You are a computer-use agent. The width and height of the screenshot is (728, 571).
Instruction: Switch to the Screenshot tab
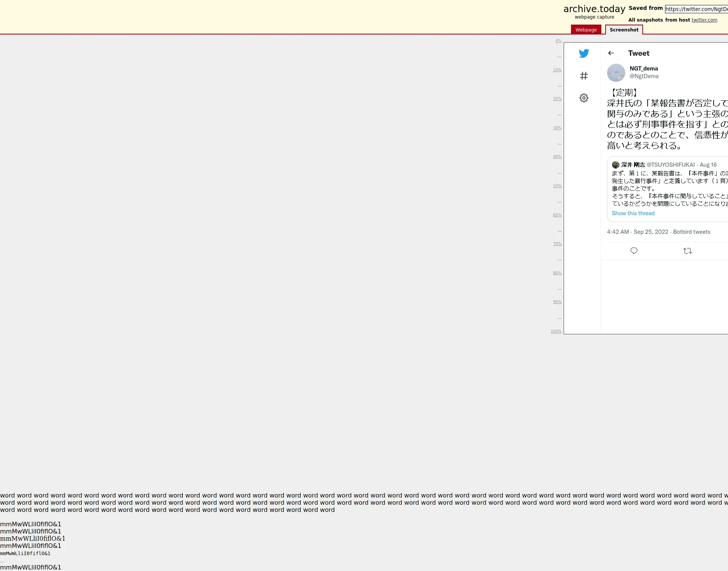coord(624,30)
